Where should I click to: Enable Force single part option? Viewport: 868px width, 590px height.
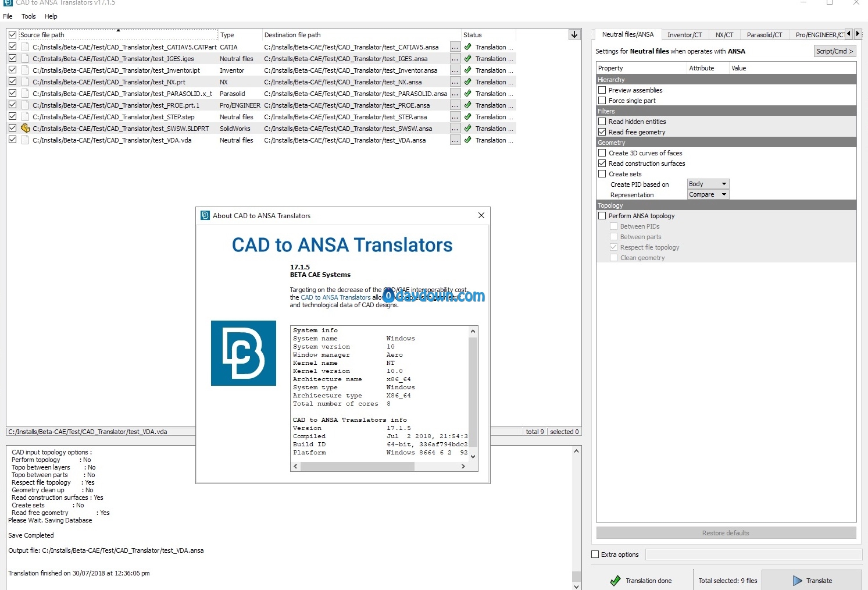click(602, 101)
